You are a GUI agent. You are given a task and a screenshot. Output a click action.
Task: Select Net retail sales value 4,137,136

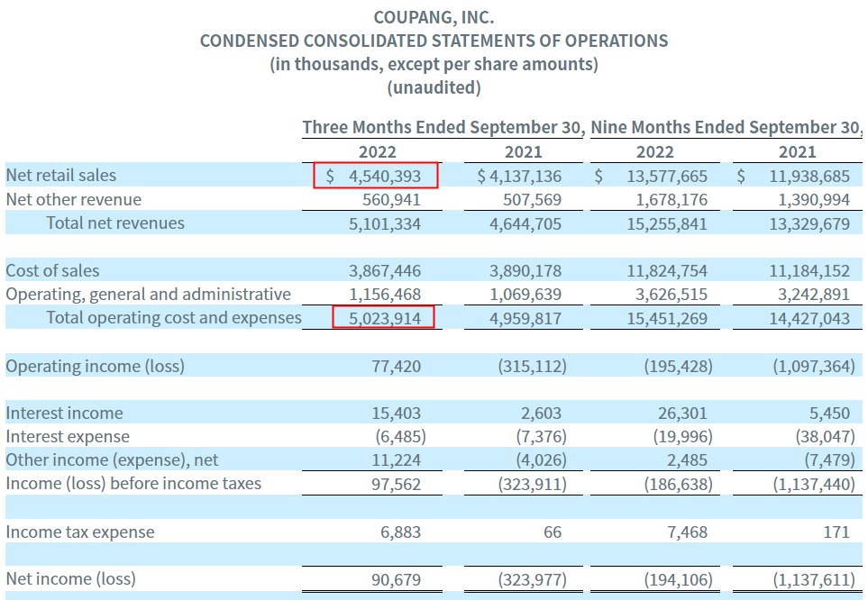click(x=525, y=176)
